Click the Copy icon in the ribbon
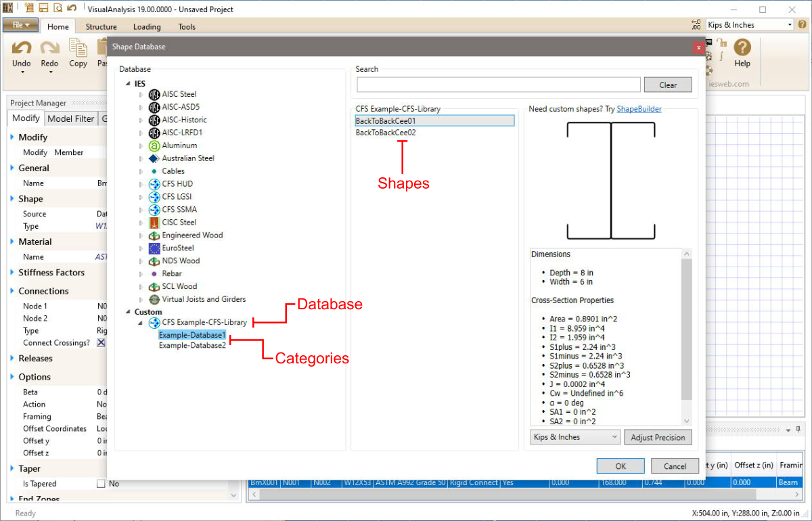Viewport: 812px width, 521px height. [78, 47]
